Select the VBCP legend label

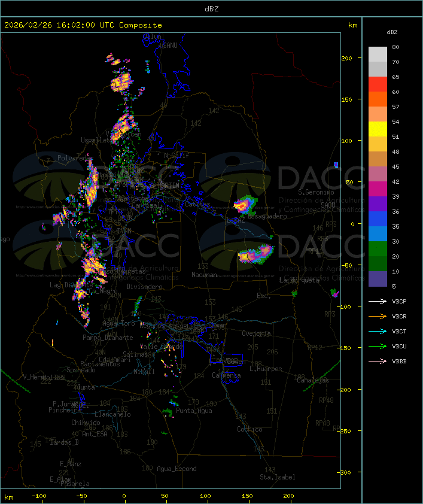click(399, 301)
